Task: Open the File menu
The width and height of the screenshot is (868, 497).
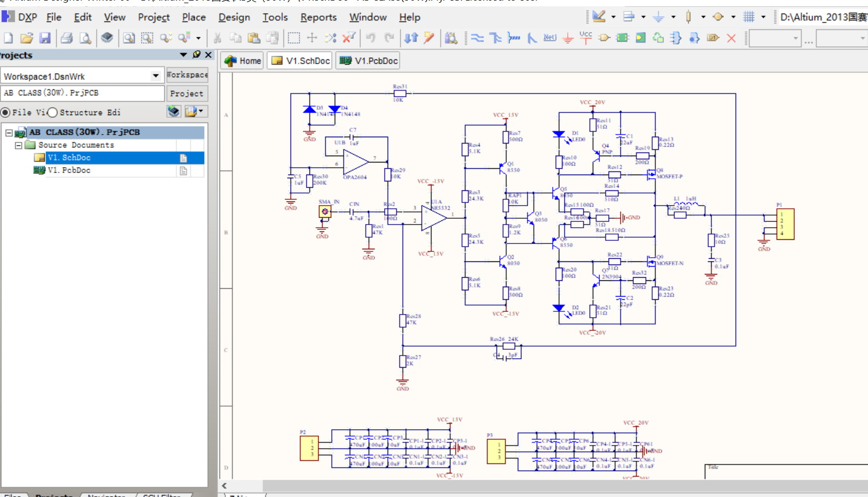Action: tap(54, 17)
